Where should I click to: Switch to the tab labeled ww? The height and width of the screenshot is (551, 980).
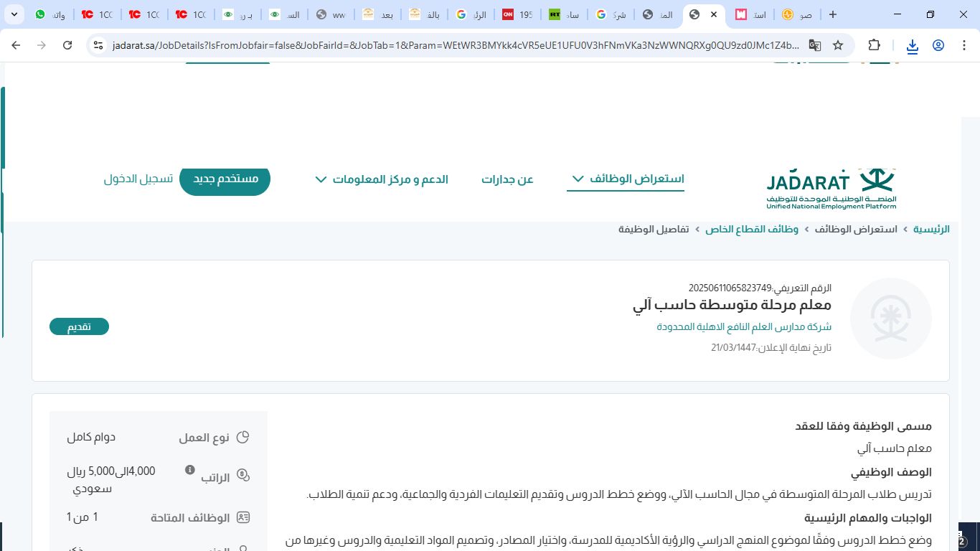click(x=332, y=14)
